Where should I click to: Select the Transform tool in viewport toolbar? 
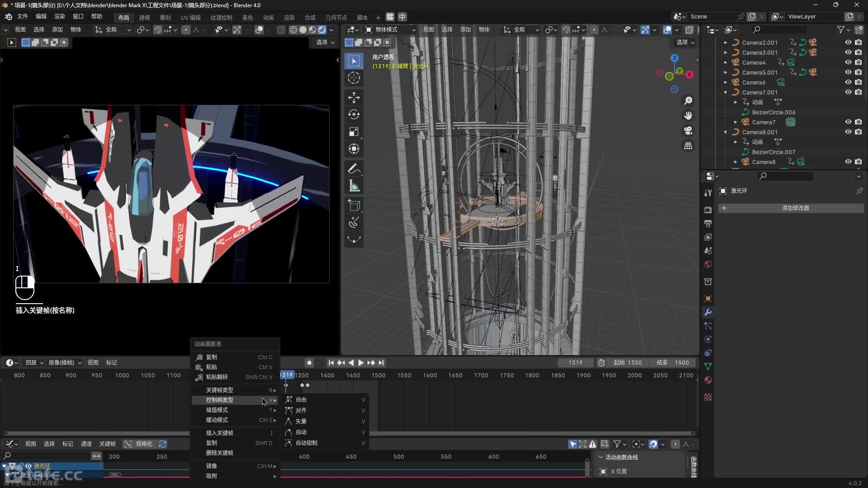tap(354, 149)
